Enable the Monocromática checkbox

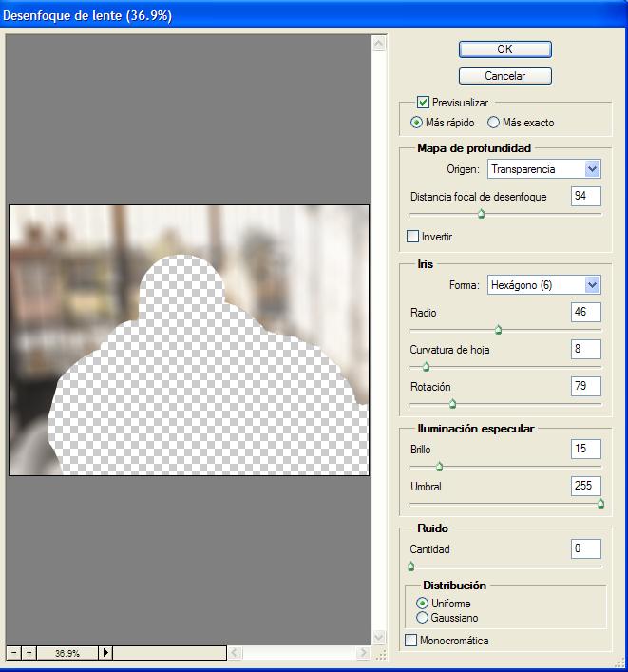coord(411,641)
